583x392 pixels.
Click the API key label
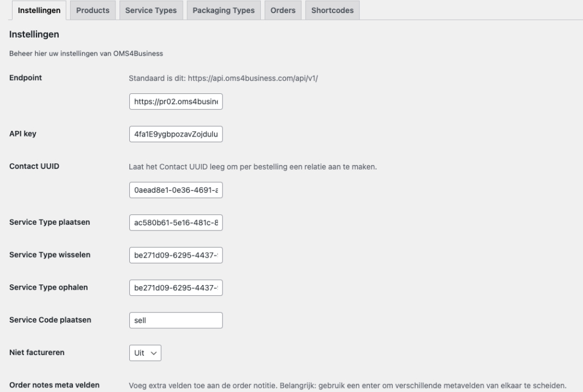point(23,134)
